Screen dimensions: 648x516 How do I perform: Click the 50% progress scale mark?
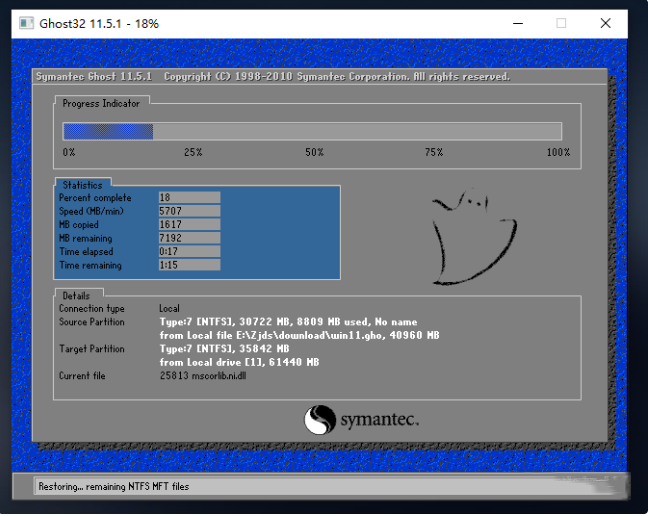314,152
